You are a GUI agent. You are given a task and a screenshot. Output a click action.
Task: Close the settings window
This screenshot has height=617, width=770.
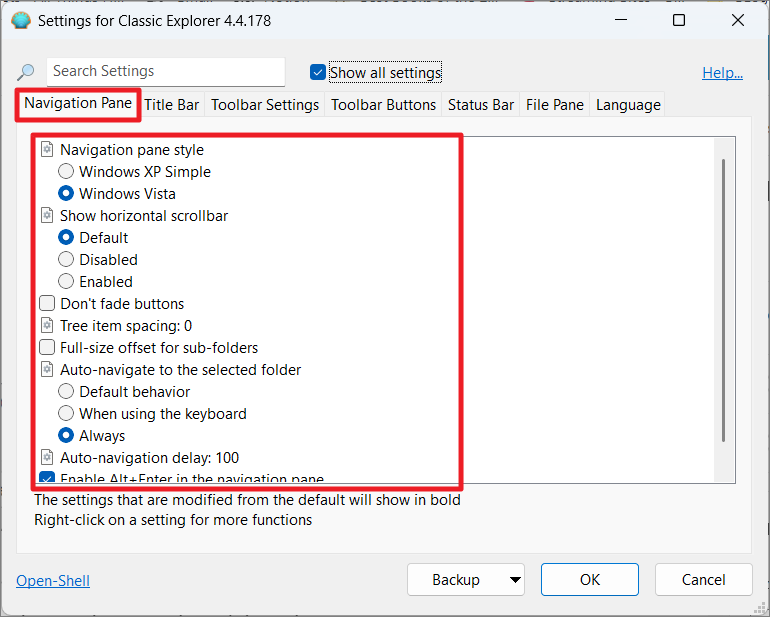coord(738,20)
